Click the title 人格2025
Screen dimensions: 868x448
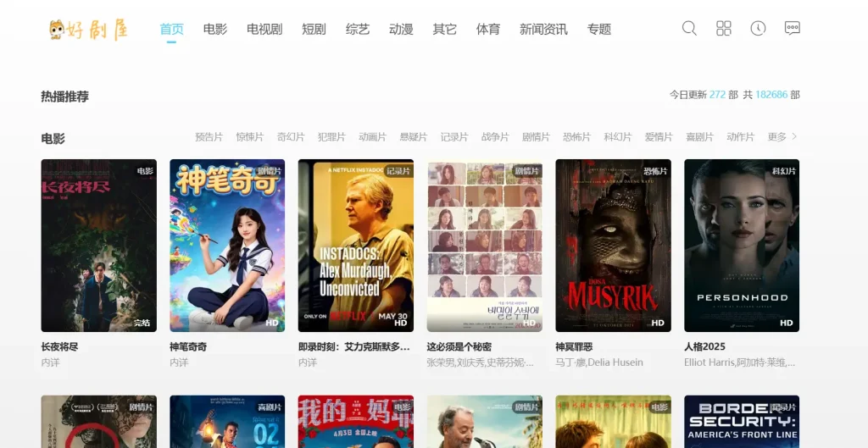point(704,346)
